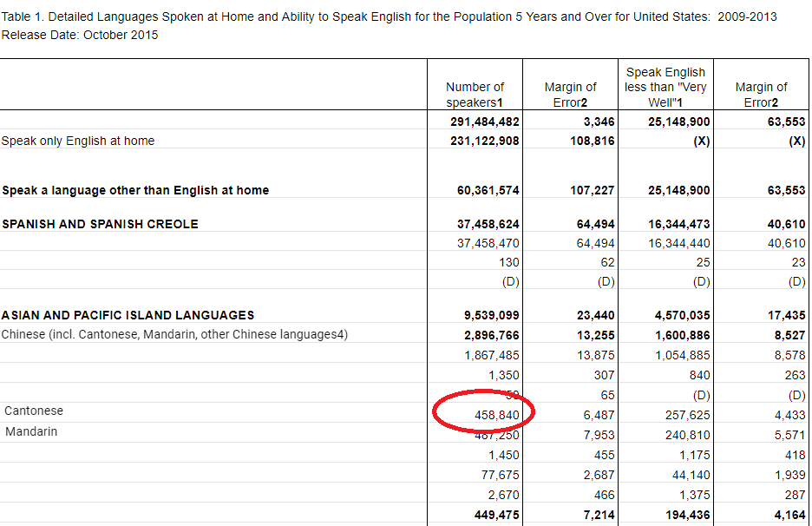Click the last-column cell 8,527
The height and width of the screenshot is (526, 812).
789,335
